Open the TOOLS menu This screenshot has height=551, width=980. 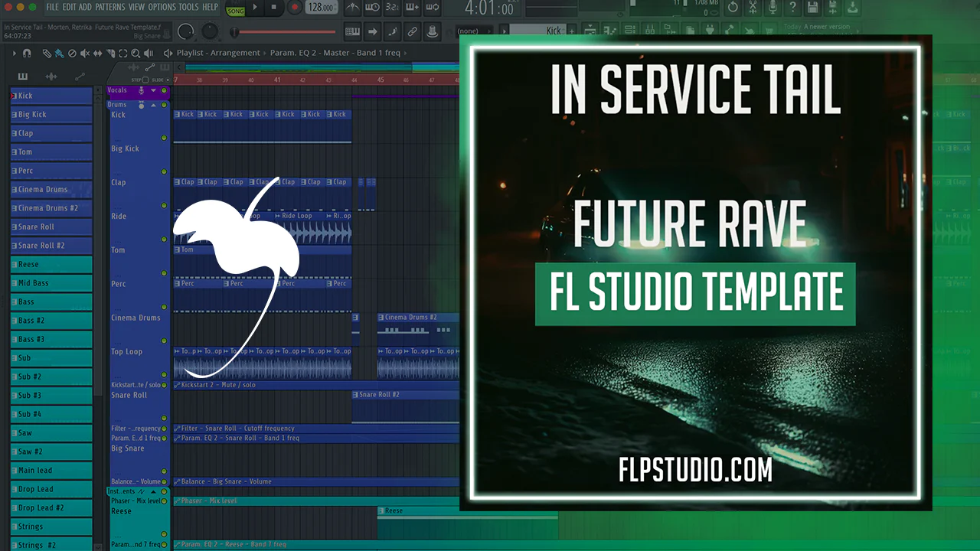click(x=188, y=7)
